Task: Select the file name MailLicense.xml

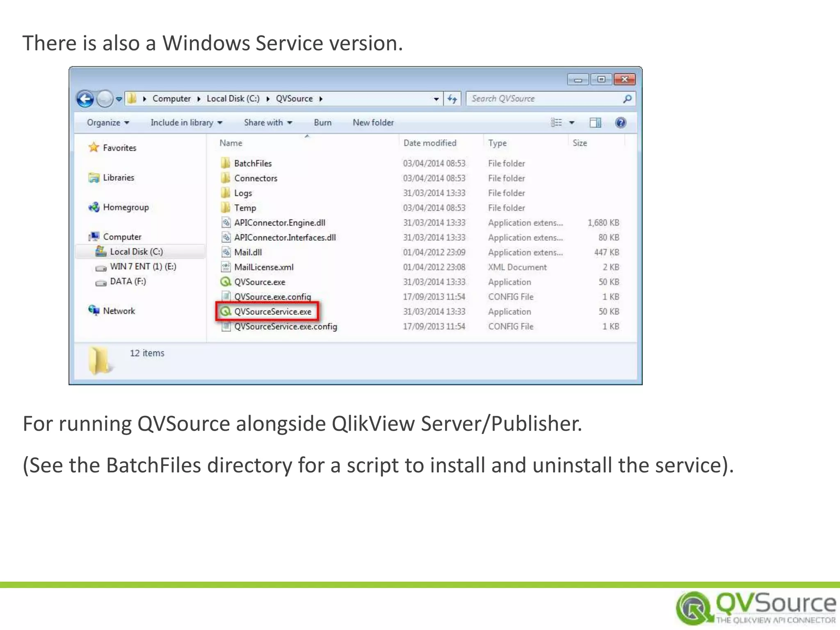Action: coord(264,267)
